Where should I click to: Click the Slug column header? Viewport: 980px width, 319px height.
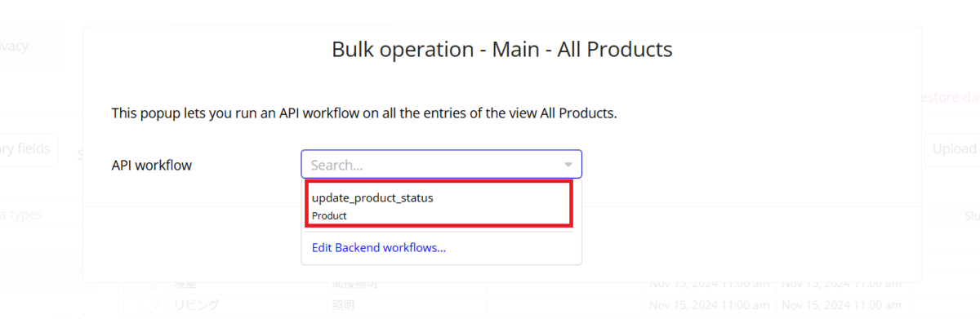971,215
